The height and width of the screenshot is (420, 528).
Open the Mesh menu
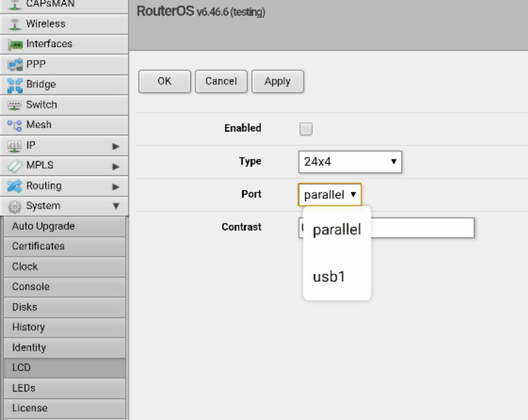64,125
